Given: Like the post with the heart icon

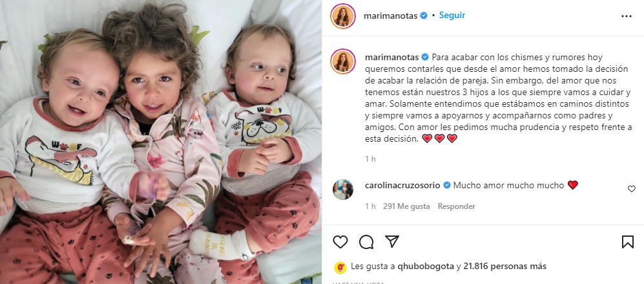Looking at the screenshot, I should click(340, 241).
